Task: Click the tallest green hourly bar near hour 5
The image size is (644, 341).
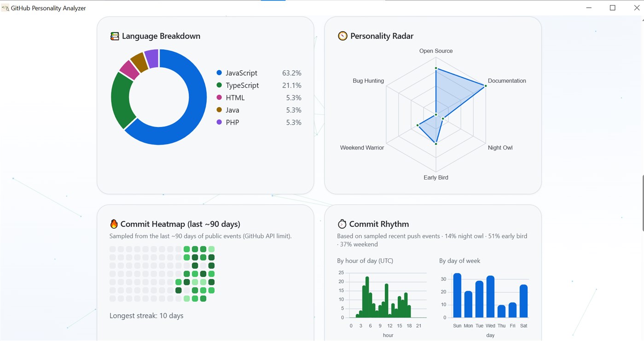Action: tap(367, 297)
